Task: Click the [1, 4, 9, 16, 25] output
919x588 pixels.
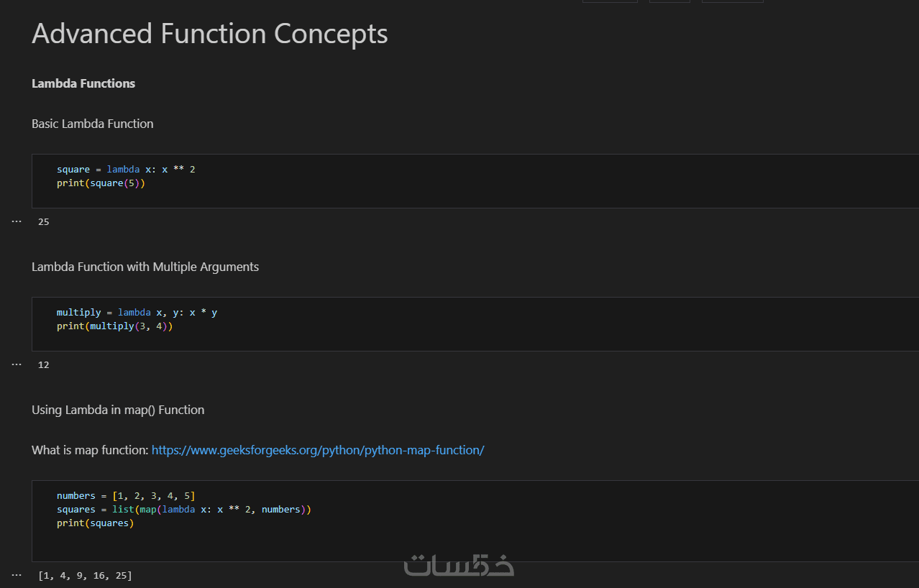Action: coord(85,575)
